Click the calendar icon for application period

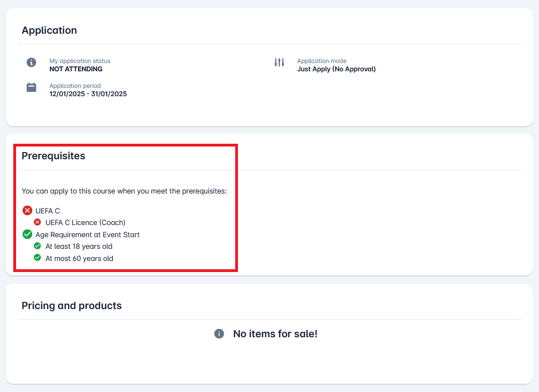32,87
